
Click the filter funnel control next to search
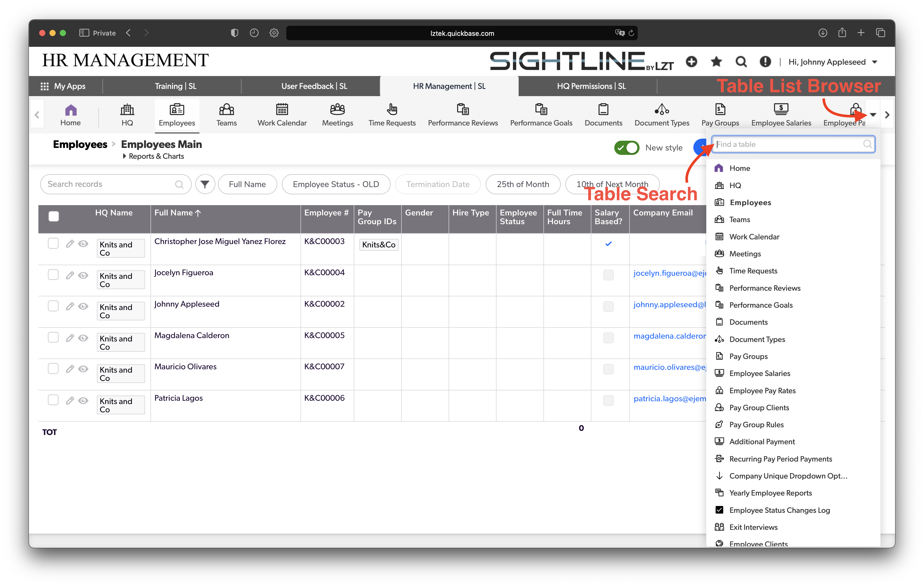click(205, 184)
